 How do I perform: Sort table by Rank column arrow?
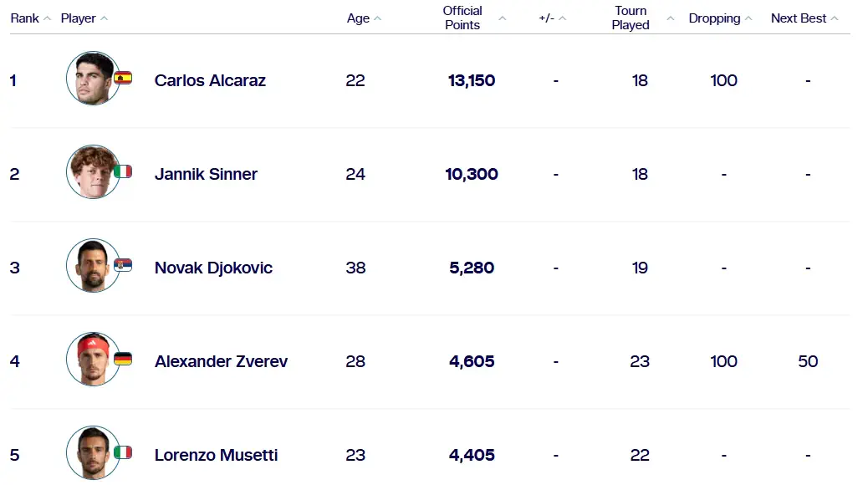[47, 18]
